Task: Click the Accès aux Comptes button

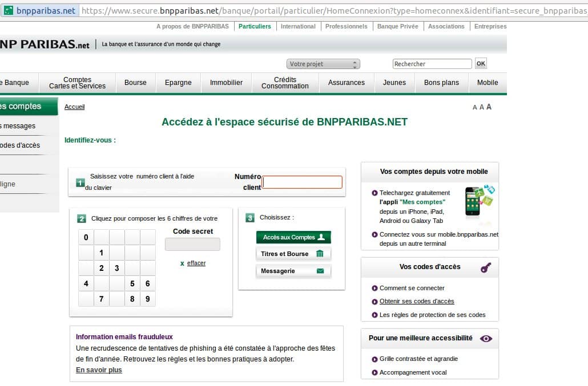Action: [x=293, y=237]
